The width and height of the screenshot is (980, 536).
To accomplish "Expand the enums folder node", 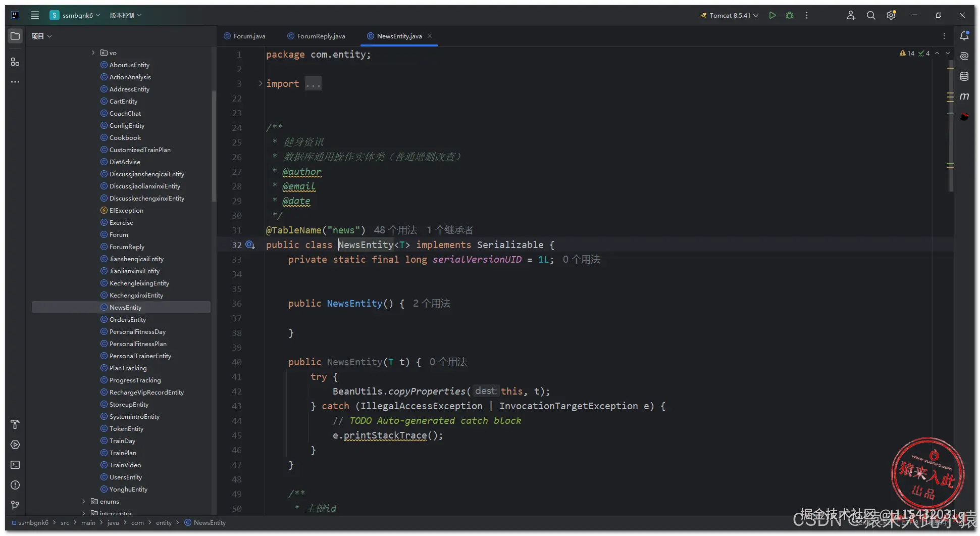I will point(84,501).
